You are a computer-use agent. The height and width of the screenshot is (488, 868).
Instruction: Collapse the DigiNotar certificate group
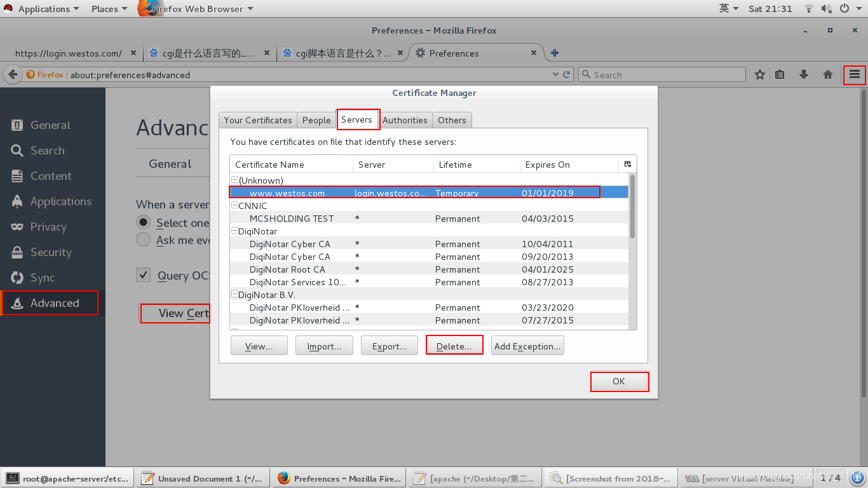(x=234, y=231)
